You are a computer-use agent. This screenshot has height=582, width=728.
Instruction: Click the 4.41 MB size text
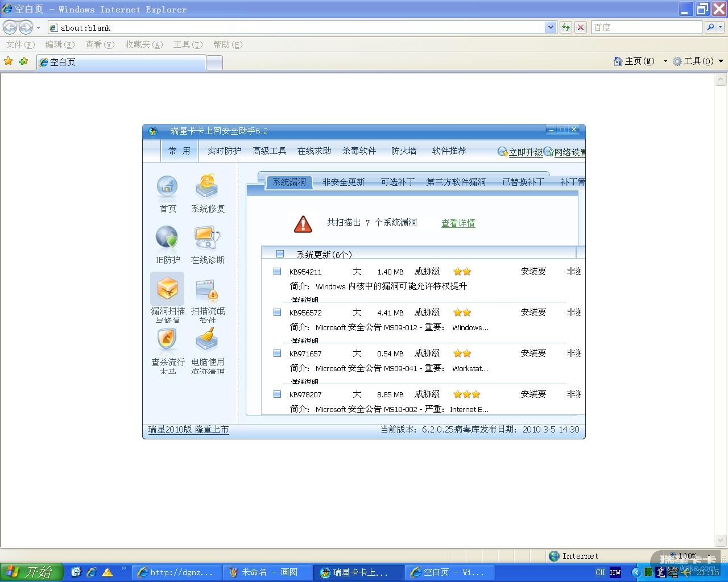coord(390,313)
